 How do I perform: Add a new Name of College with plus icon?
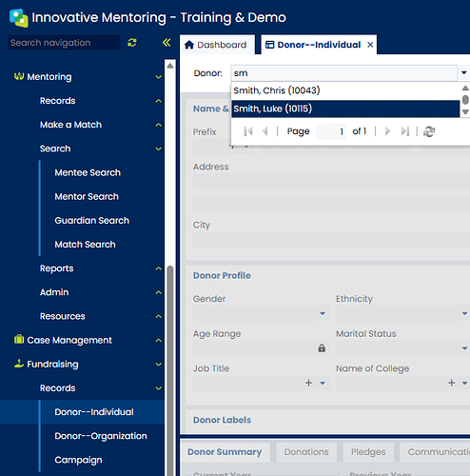click(x=452, y=383)
